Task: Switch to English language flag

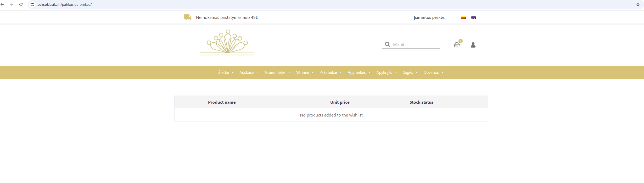Action: click(473, 18)
